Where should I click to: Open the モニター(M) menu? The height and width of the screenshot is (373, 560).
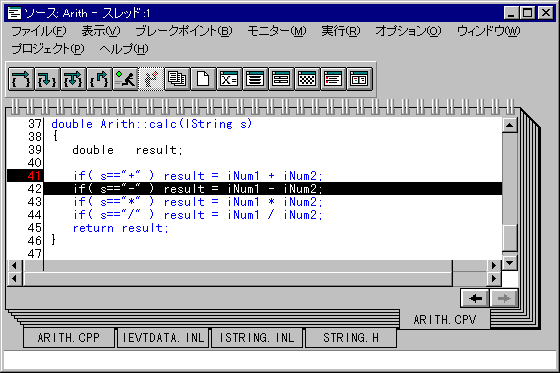[277, 31]
